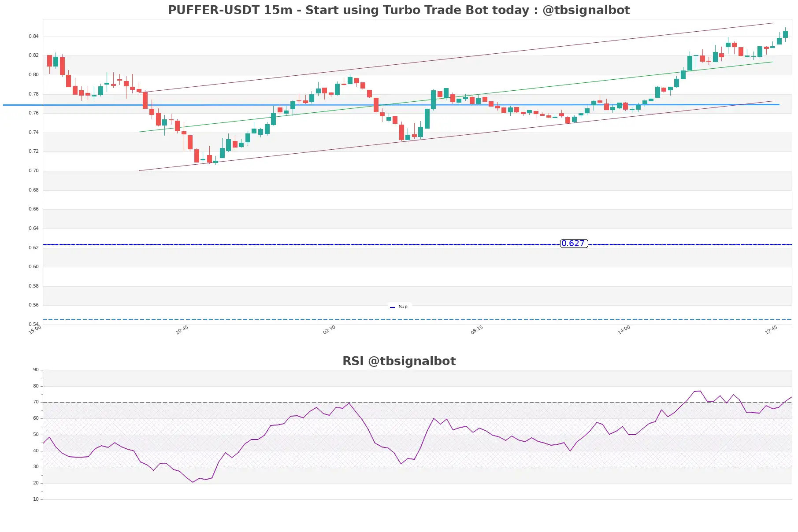Click the RSI 90 axis label

tap(36, 369)
